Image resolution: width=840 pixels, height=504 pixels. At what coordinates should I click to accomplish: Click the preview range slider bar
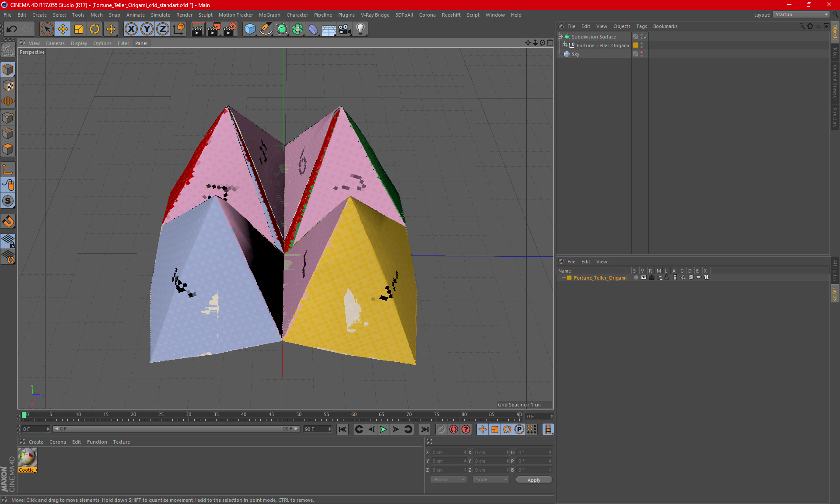coord(176,429)
